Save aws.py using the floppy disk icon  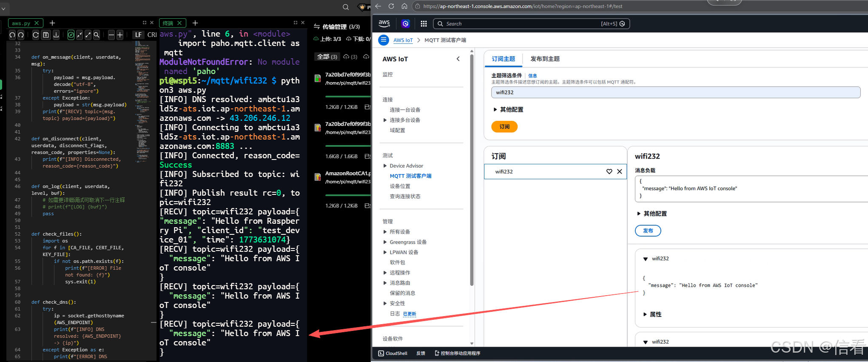click(x=46, y=35)
